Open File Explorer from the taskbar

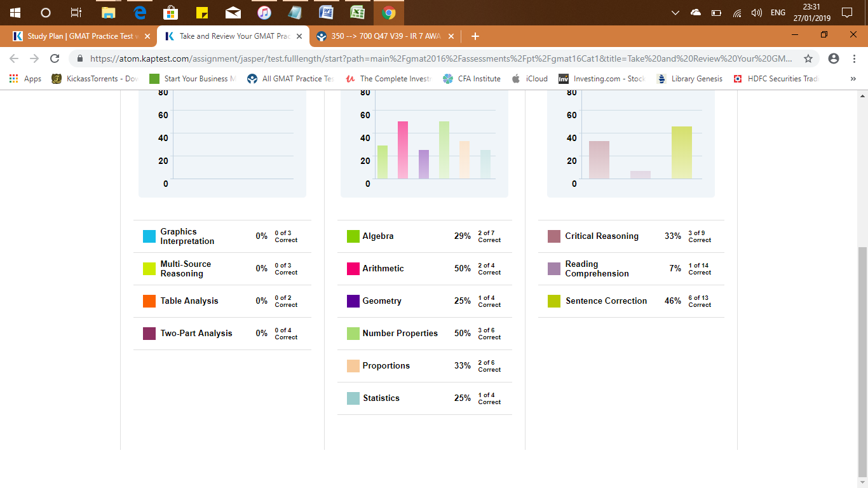point(109,13)
